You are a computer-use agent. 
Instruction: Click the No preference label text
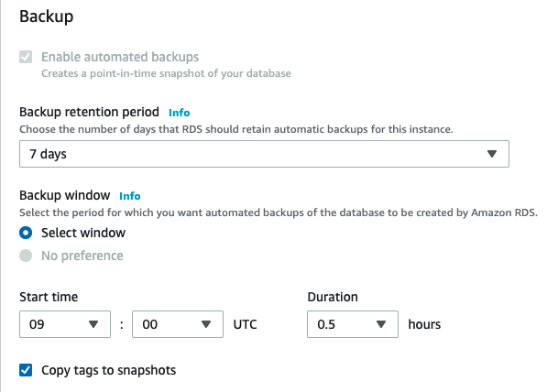click(82, 256)
